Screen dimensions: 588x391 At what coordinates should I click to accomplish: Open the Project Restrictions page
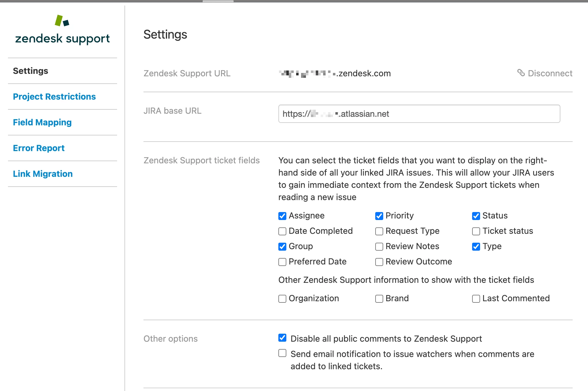pos(54,97)
